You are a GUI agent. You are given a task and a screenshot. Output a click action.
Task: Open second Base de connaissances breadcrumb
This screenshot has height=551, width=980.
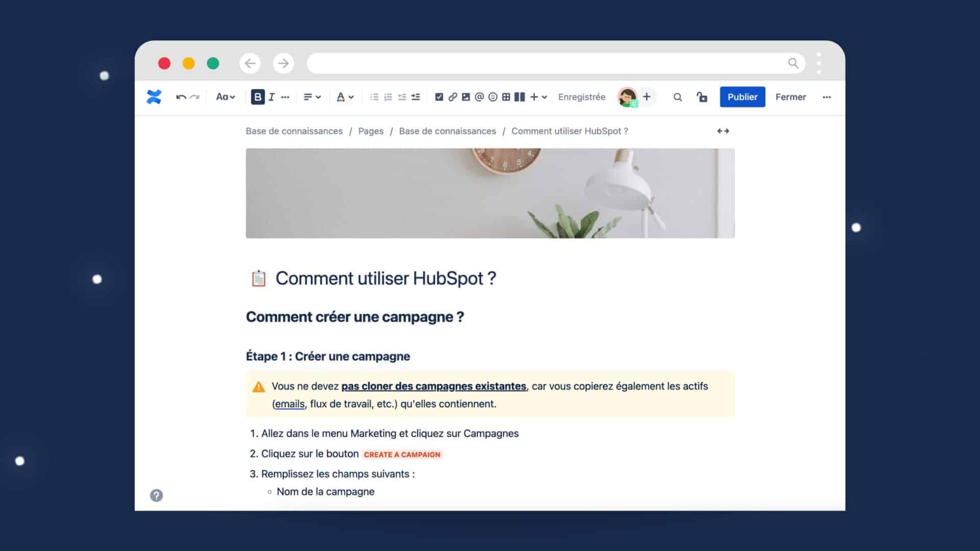pyautogui.click(x=447, y=131)
